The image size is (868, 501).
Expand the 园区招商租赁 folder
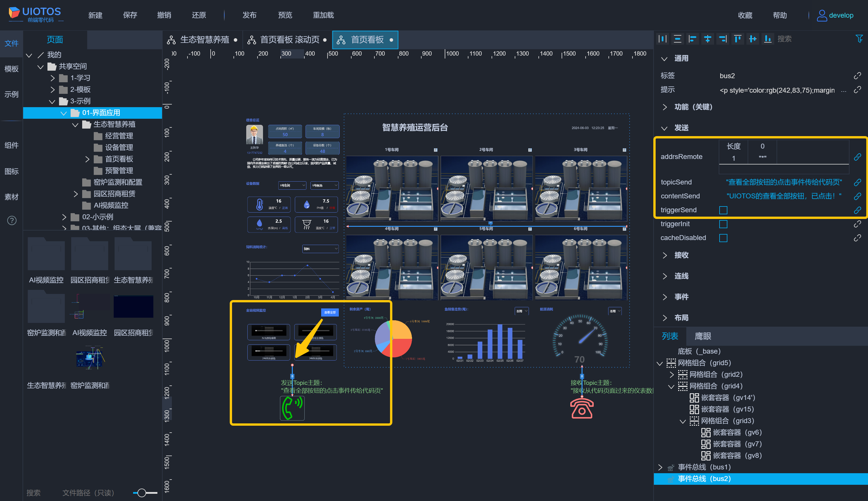(x=76, y=194)
